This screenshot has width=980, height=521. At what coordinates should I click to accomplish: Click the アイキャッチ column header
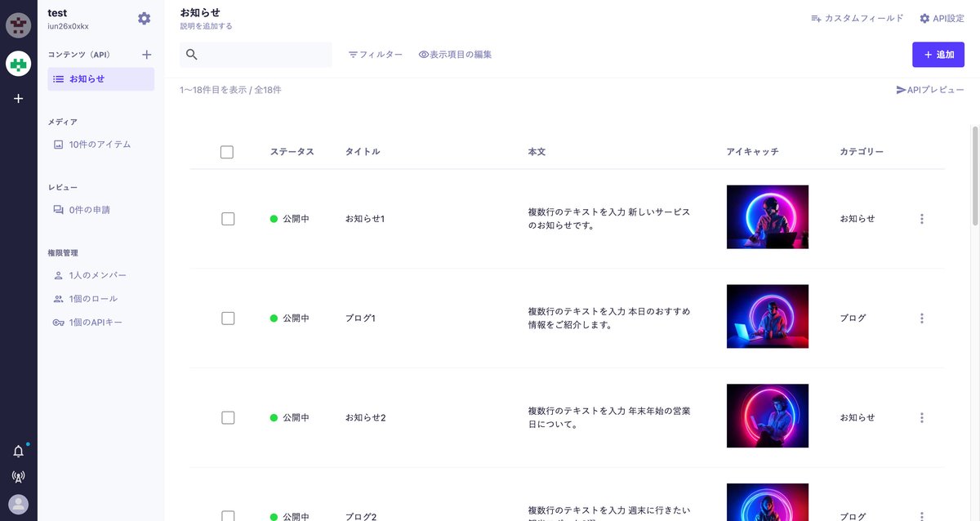coord(752,152)
